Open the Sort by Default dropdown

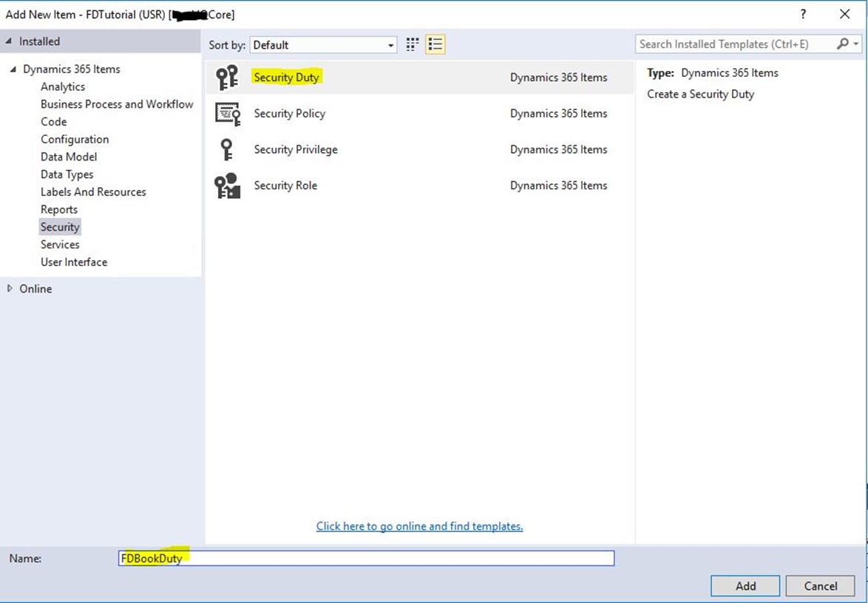(x=323, y=45)
